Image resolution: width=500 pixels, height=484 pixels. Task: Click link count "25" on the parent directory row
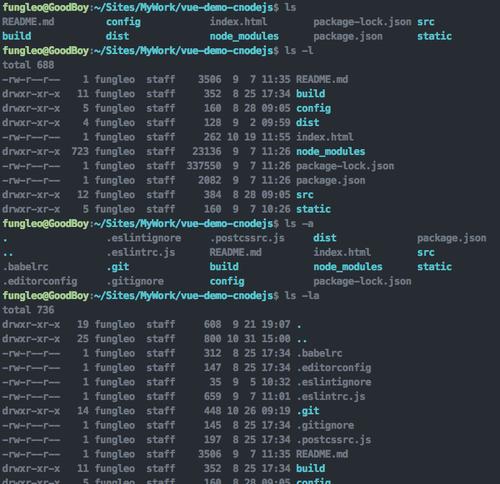coord(83,339)
